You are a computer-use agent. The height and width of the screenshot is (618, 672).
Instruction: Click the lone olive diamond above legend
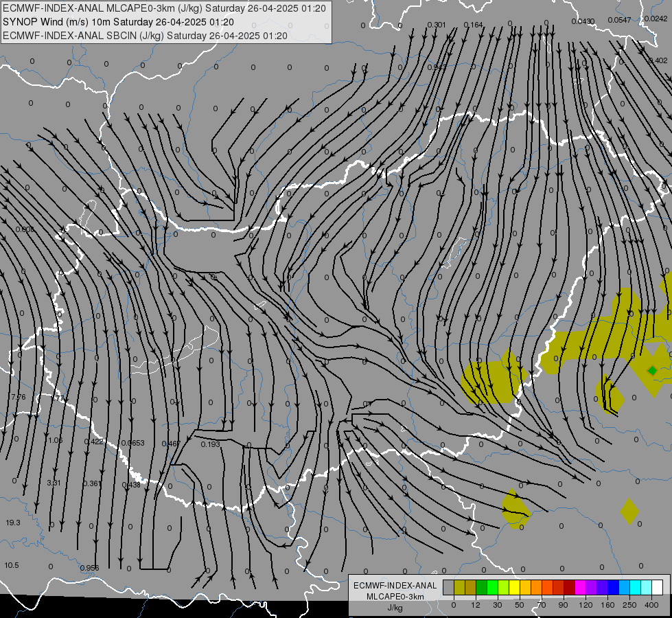pos(629,511)
